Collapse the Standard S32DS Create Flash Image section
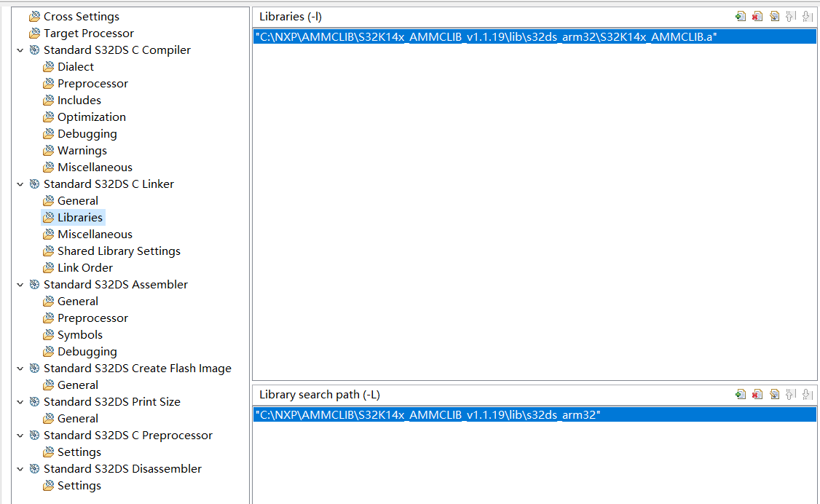The height and width of the screenshot is (504, 820). coord(20,368)
